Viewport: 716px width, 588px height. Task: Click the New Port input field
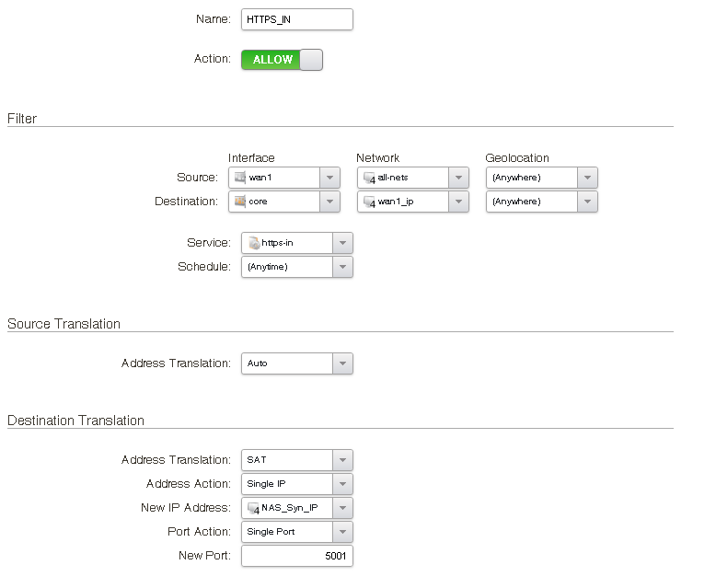pyautogui.click(x=296, y=556)
